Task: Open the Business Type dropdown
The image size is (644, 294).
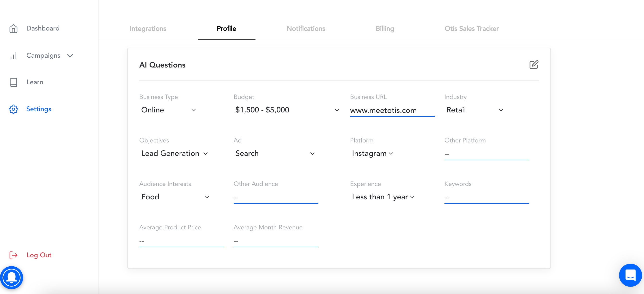Action: tap(168, 110)
